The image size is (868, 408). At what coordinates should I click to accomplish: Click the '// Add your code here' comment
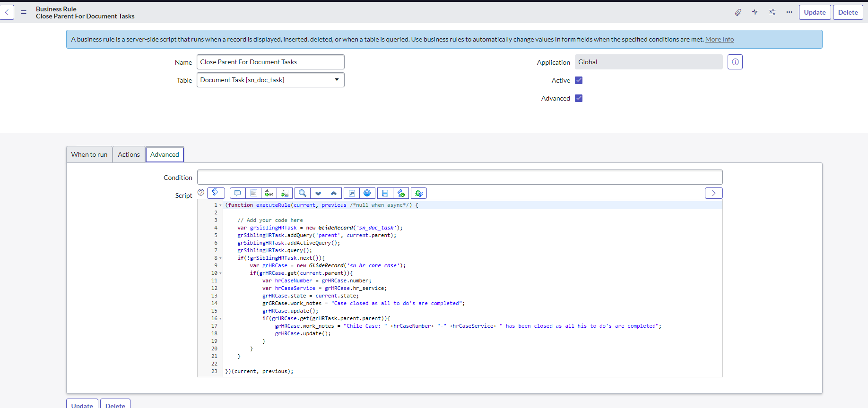pos(270,220)
